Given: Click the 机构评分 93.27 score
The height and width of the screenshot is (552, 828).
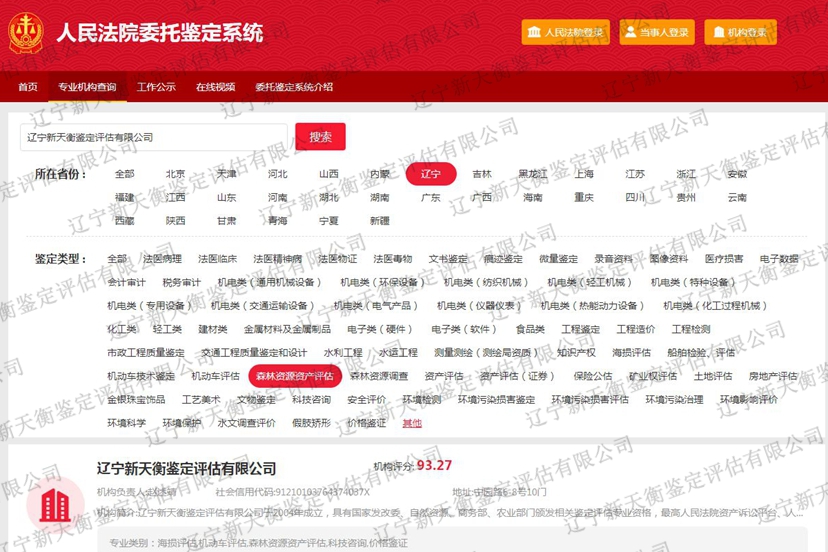Looking at the screenshot, I should (413, 465).
